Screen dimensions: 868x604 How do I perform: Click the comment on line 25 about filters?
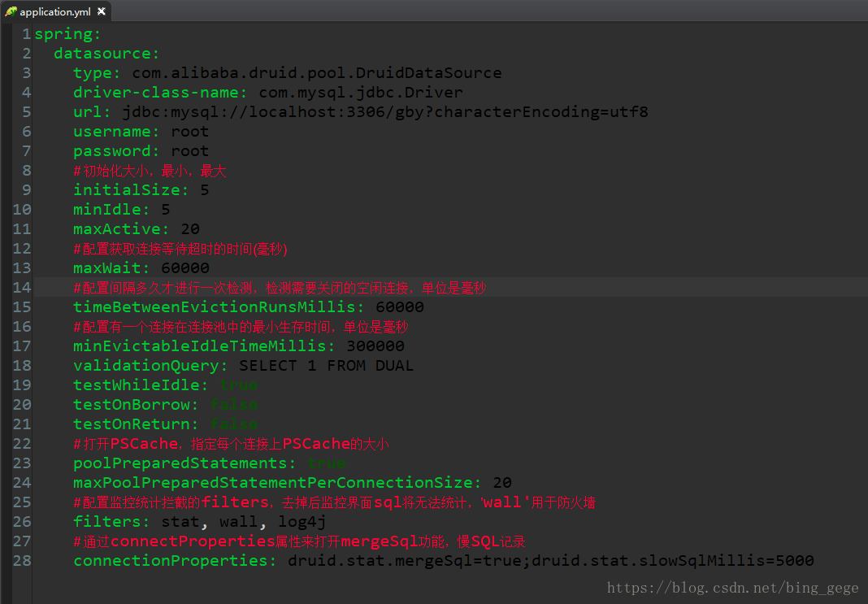[x=334, y=502]
